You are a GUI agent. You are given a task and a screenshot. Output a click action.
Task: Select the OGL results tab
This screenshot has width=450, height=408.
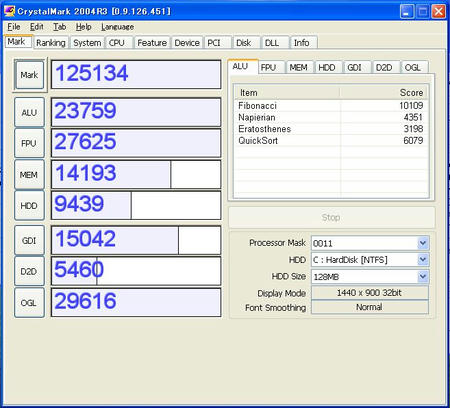click(x=413, y=68)
